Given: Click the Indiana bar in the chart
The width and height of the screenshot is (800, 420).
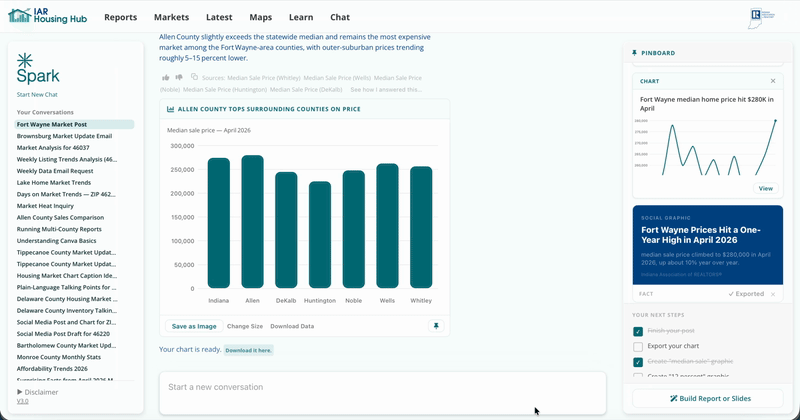Looking at the screenshot, I should click(x=218, y=223).
